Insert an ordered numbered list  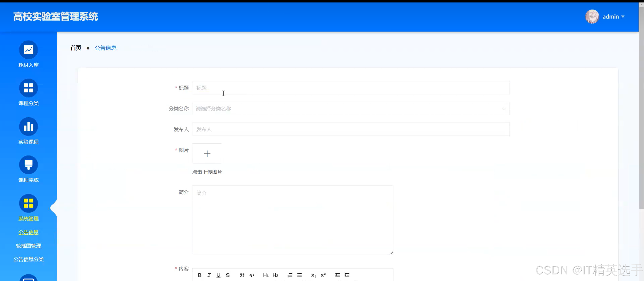pos(290,275)
